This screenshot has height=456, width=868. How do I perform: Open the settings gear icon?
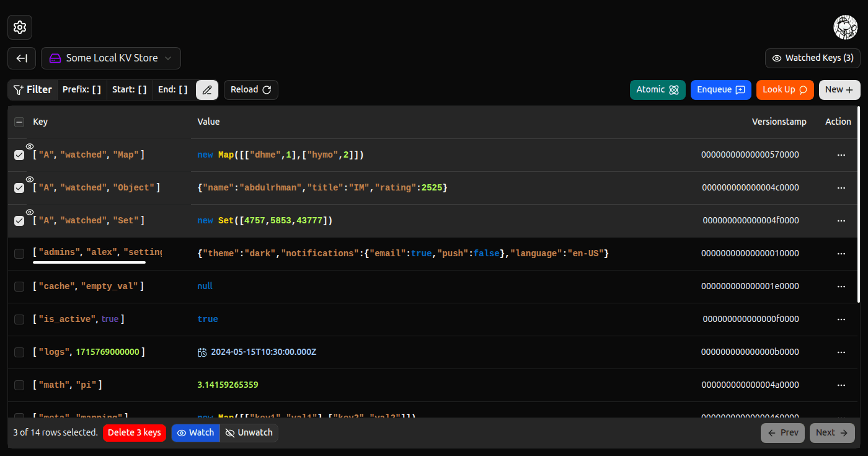(20, 27)
